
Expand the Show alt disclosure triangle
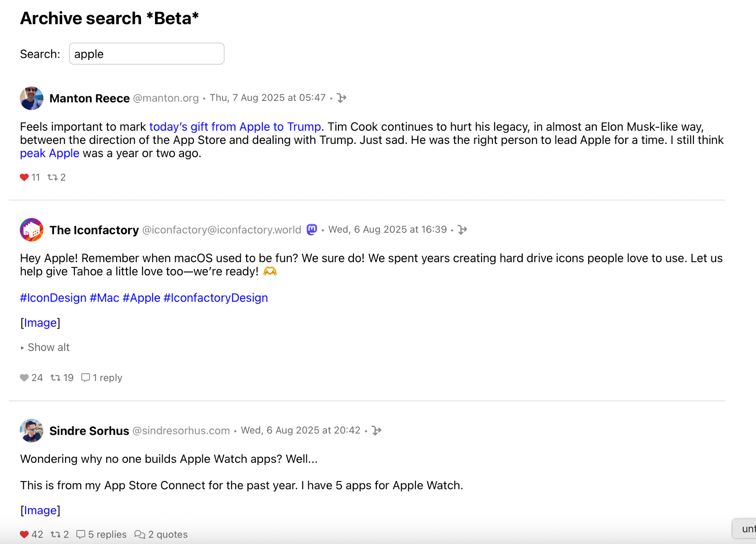point(23,348)
